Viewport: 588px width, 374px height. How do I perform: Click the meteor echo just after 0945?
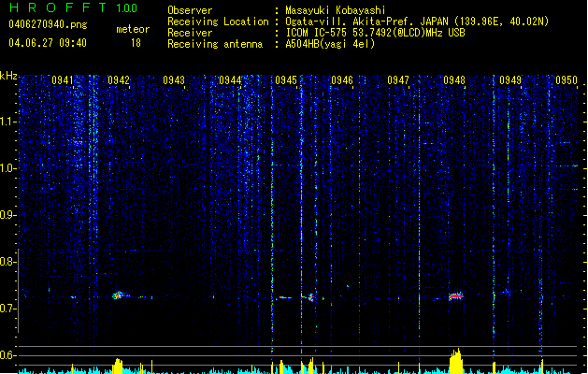coord(310,297)
